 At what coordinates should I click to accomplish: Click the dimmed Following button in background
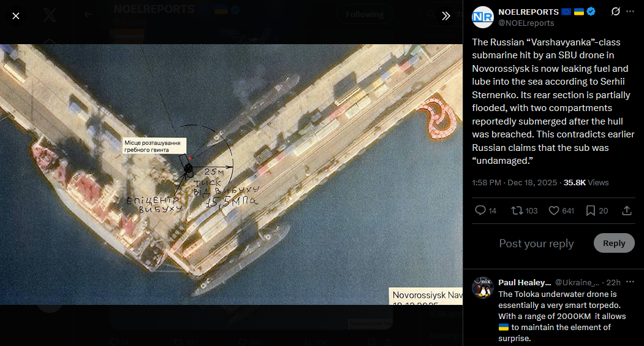(365, 14)
